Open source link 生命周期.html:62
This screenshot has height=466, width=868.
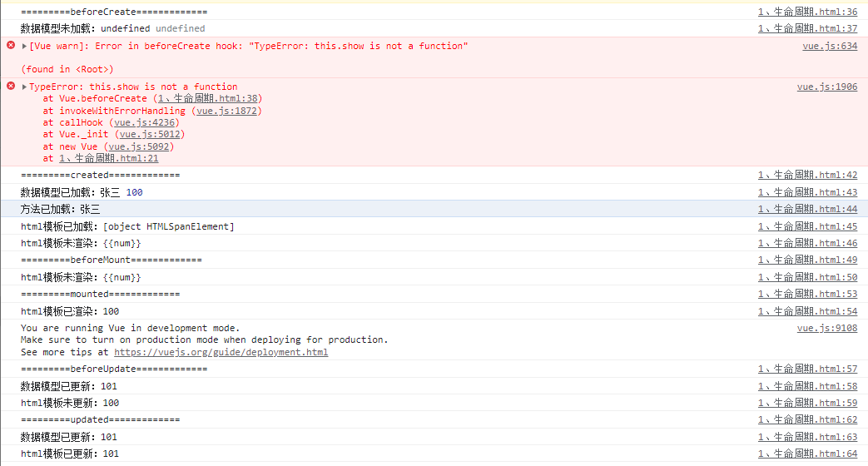coord(807,420)
